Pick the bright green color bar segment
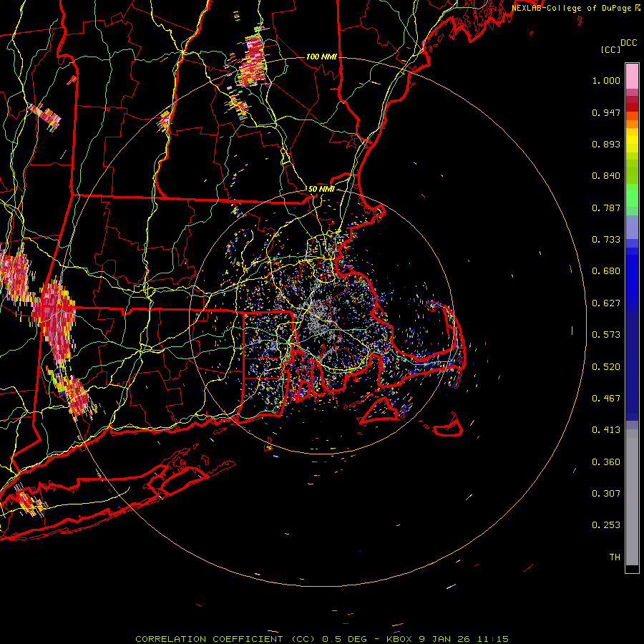 pyautogui.click(x=632, y=195)
